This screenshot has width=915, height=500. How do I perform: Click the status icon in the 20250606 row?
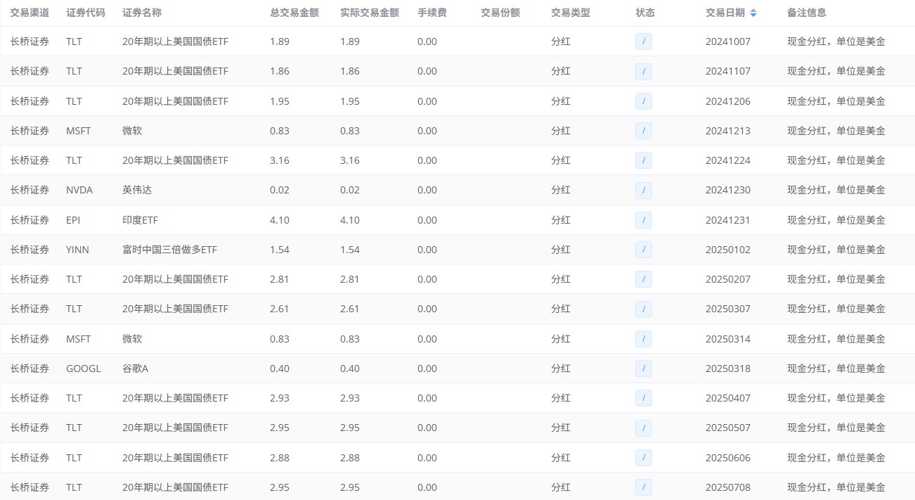(644, 458)
